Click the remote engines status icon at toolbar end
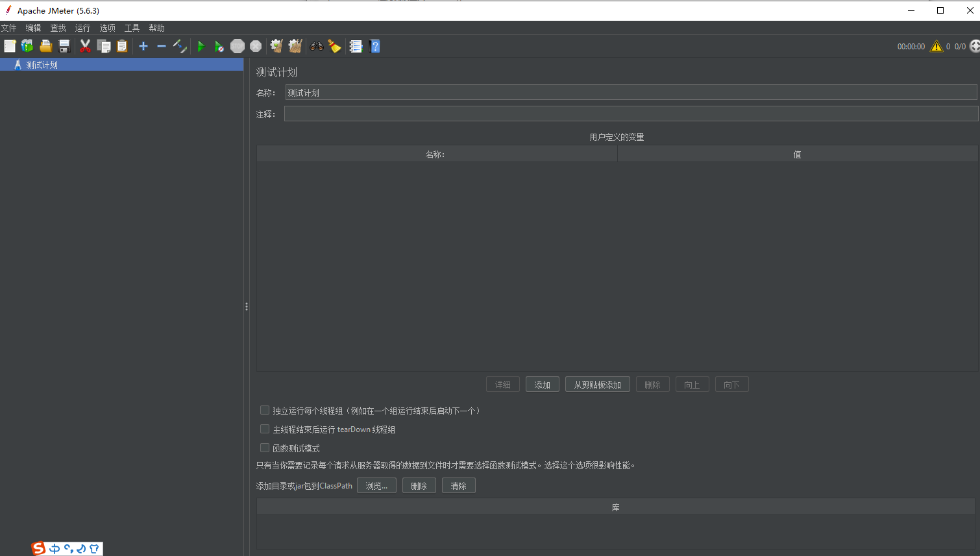This screenshot has width=980, height=556. tap(975, 46)
